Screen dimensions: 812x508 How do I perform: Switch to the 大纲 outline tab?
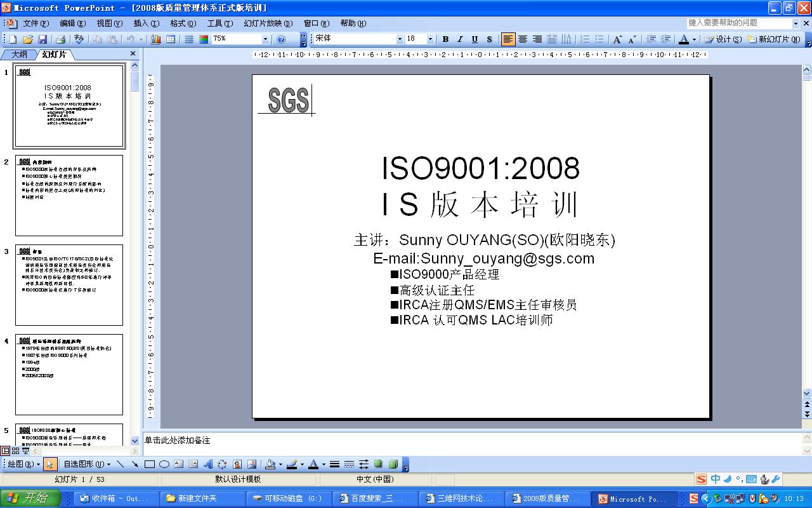tap(19, 55)
